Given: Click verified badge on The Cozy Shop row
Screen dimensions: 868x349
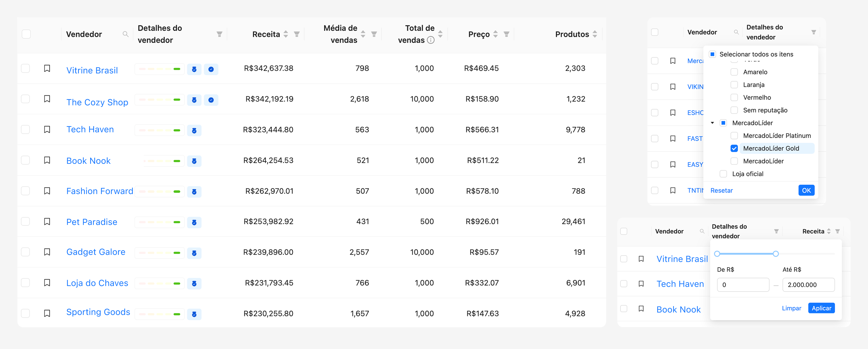Looking at the screenshot, I should [211, 100].
